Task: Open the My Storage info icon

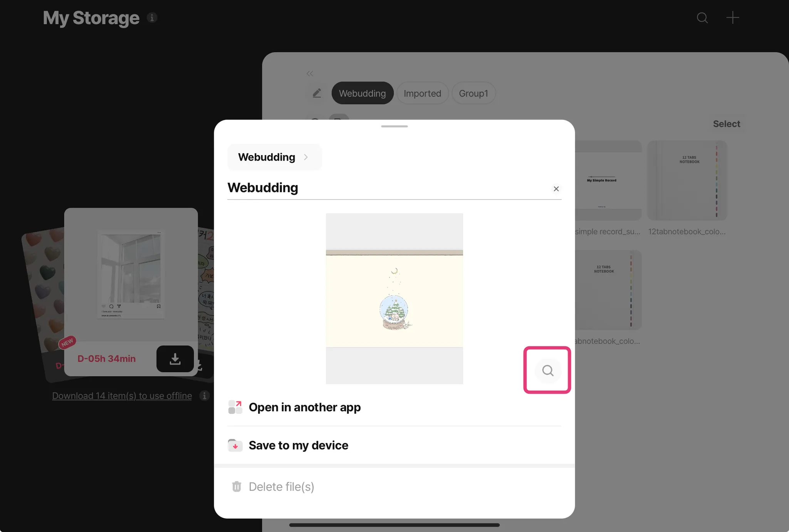Action: click(x=152, y=18)
